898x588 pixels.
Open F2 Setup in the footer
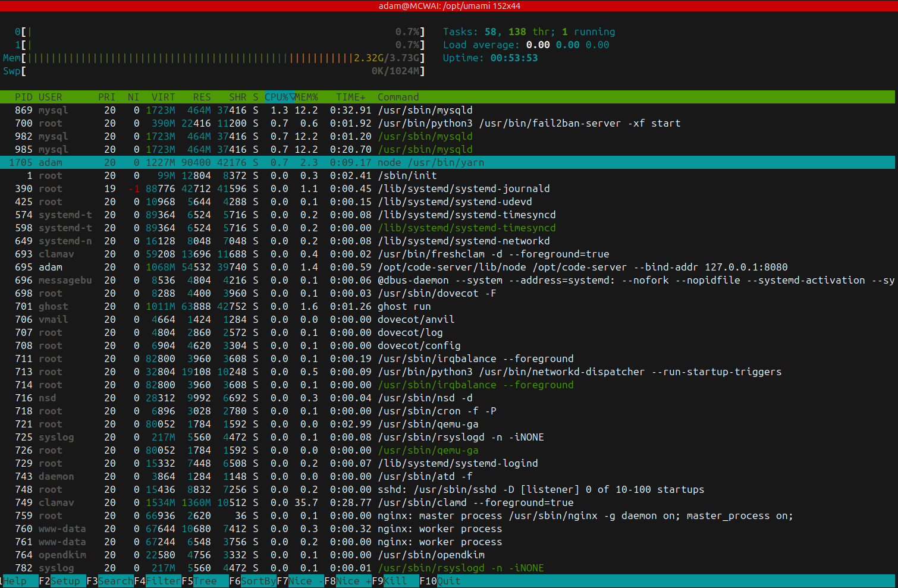[62, 581]
